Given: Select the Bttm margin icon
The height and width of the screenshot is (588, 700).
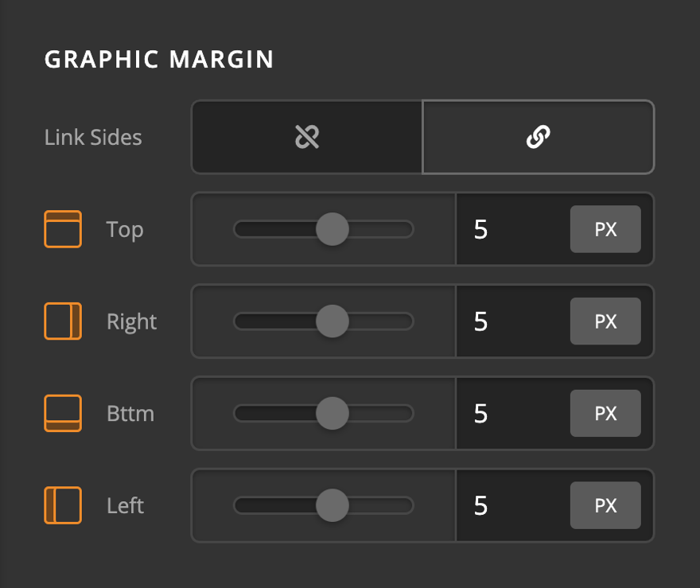Looking at the screenshot, I should [x=62, y=414].
